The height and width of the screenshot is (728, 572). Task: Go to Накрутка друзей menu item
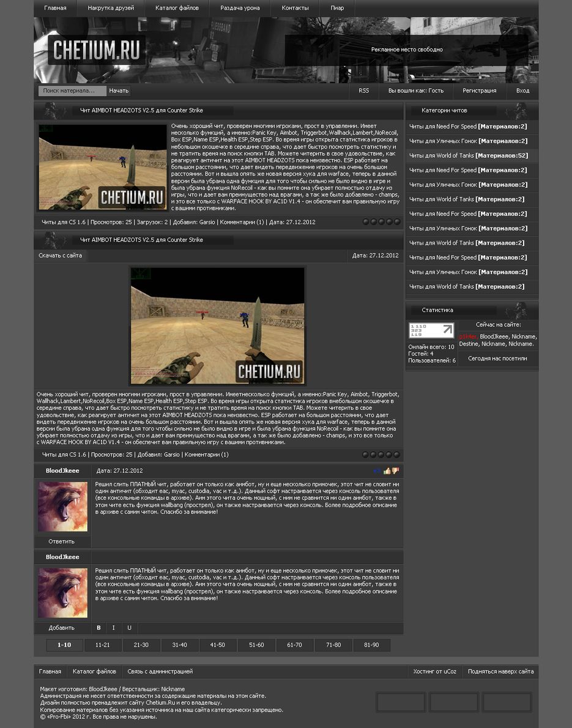click(x=111, y=8)
